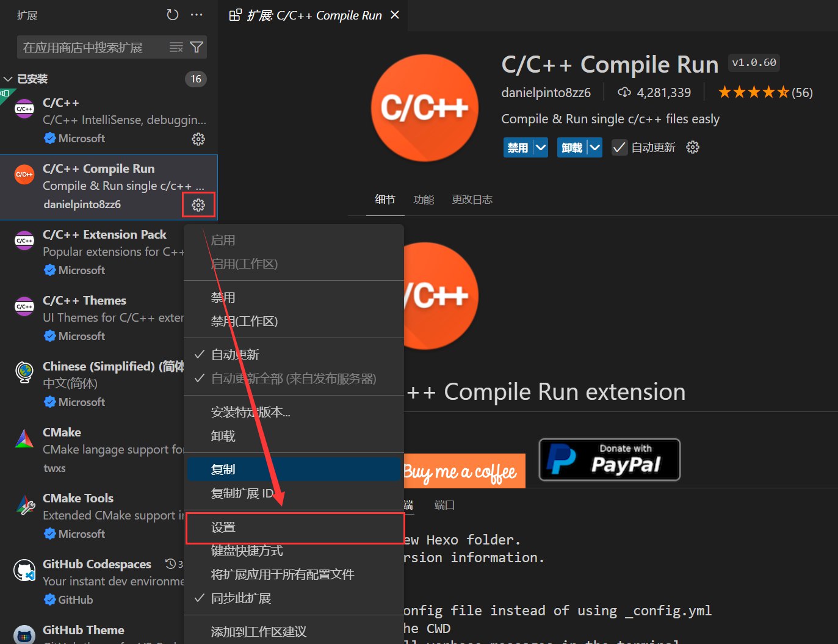This screenshot has width=838, height=644.
Task: Choose 将扩展应用于所有配置文件
Action: click(294, 574)
